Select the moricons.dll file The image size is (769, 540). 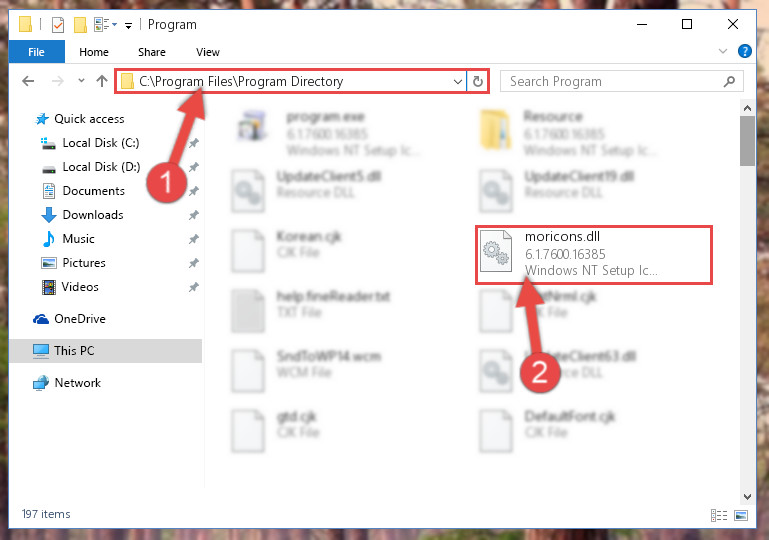(x=593, y=255)
